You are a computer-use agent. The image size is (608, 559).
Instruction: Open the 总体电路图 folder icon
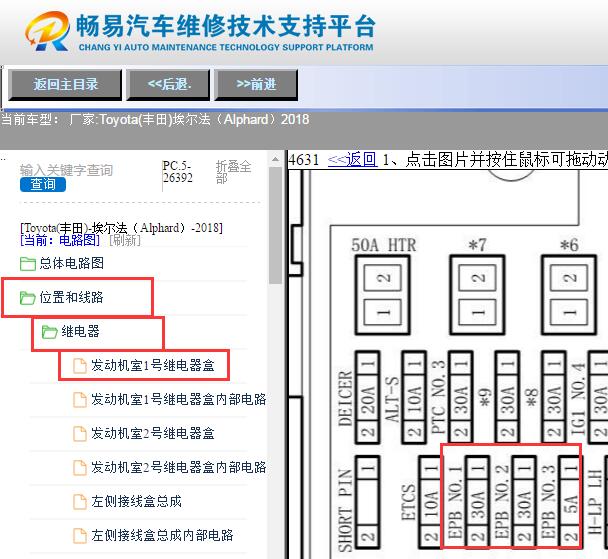28,264
